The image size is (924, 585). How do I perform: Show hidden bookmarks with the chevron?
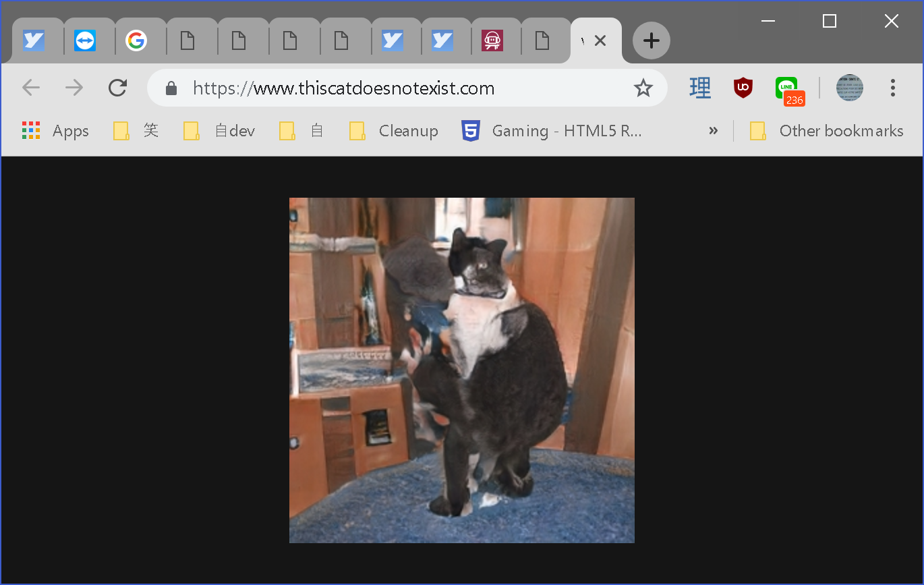tap(713, 131)
